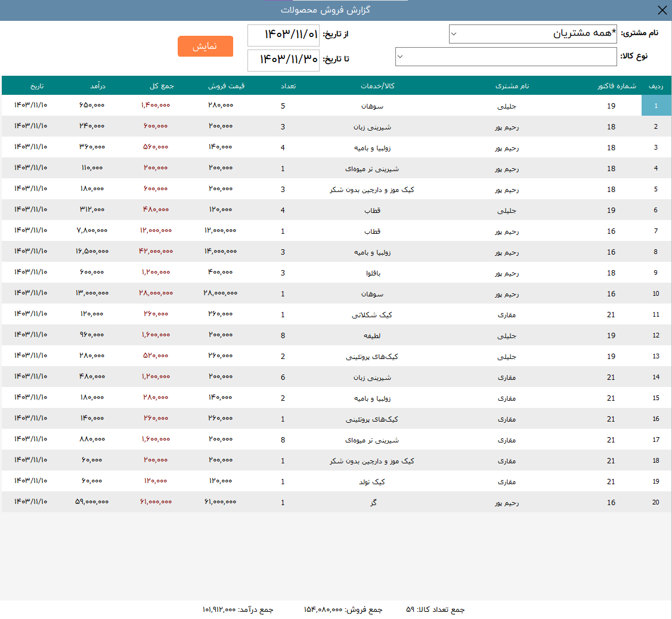Sort by تاریخ column header

[x=37, y=86]
